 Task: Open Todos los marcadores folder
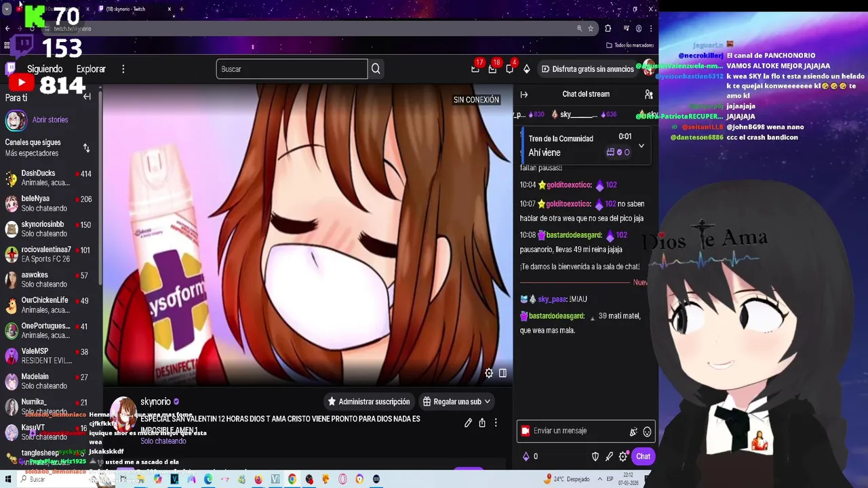[630, 45]
